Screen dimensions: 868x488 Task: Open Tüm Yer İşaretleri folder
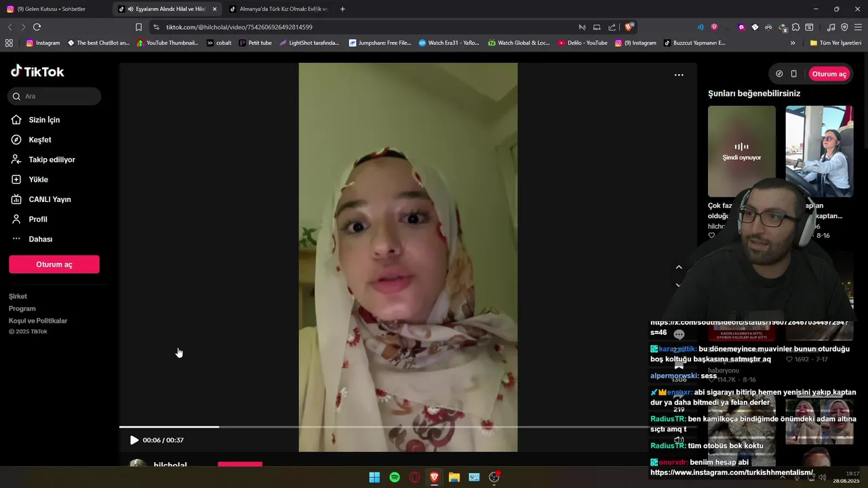(837, 43)
